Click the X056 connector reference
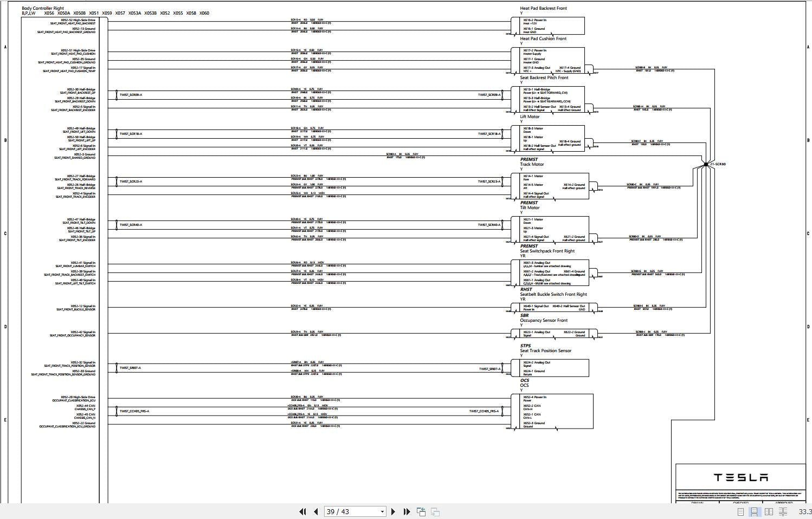 49,13
